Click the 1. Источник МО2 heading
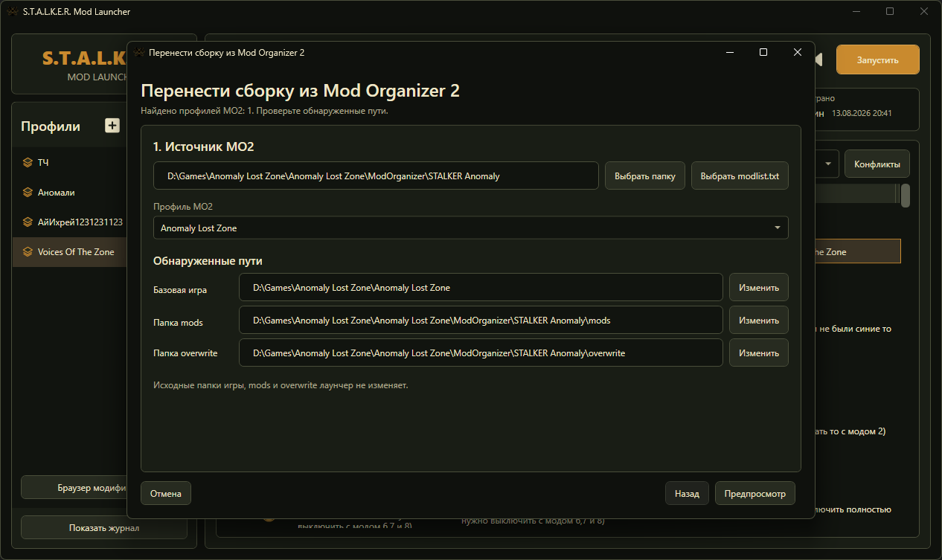 (203, 147)
